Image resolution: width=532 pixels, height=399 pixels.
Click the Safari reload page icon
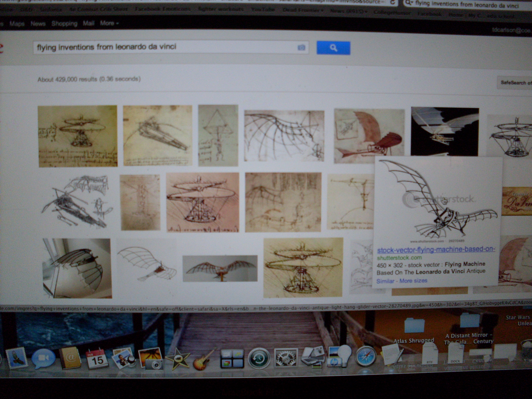pos(392,2)
